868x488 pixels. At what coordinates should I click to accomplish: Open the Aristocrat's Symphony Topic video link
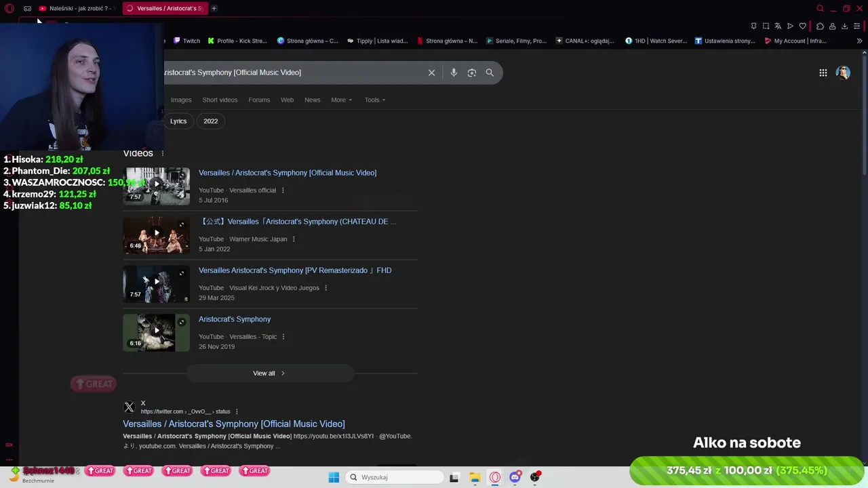235,319
